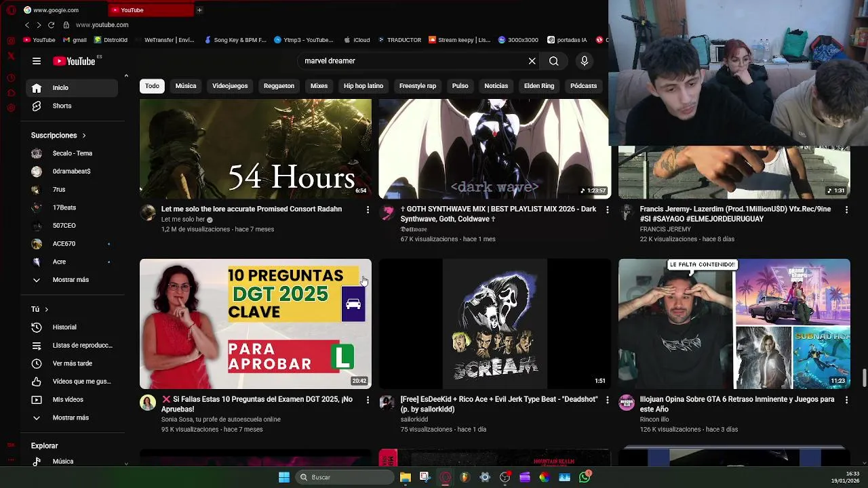Open the gmail bookmark

click(x=75, y=40)
